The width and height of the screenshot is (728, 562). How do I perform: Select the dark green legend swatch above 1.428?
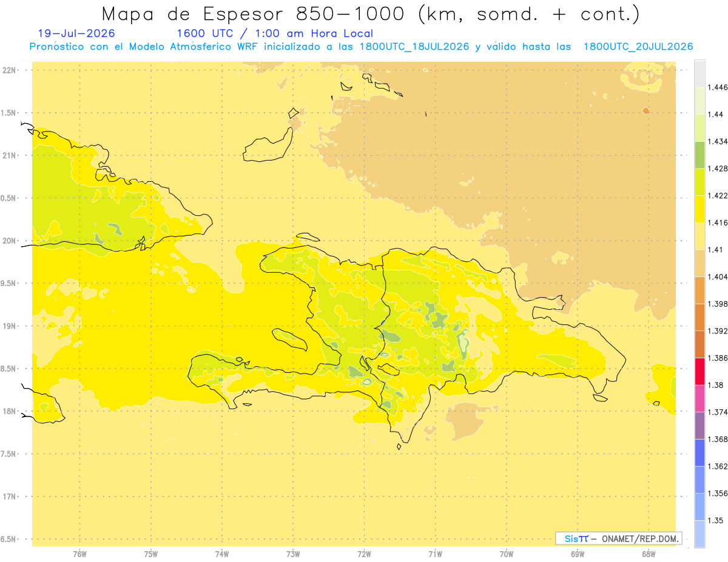(x=699, y=155)
